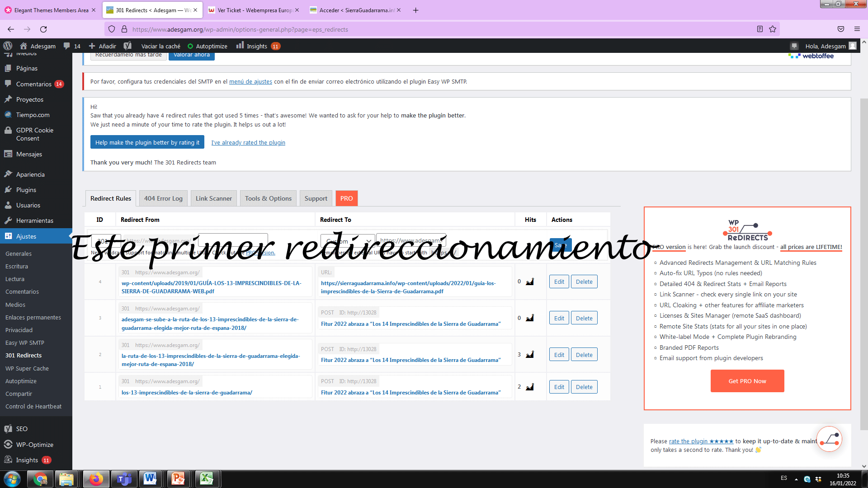Click the browser address bar URL
Screen dimensions: 868x488
point(240,29)
